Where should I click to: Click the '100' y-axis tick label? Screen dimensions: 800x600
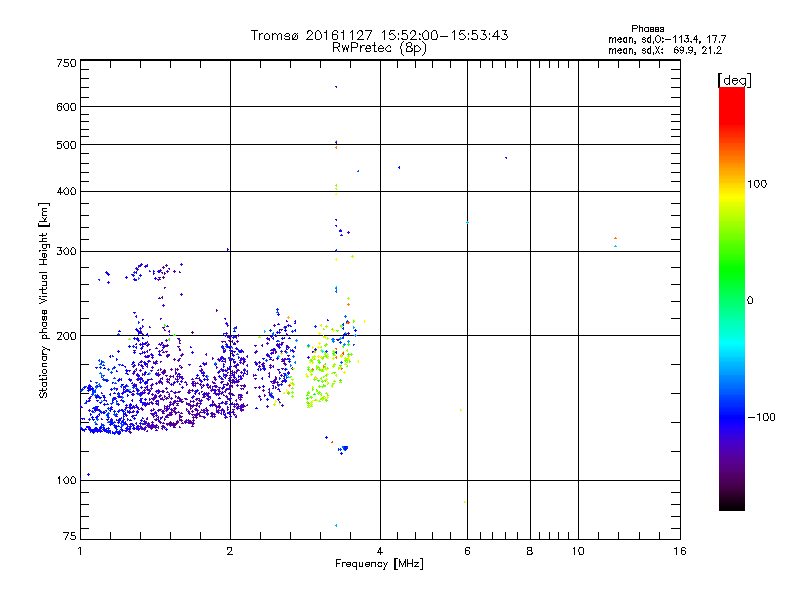pyautogui.click(x=66, y=481)
